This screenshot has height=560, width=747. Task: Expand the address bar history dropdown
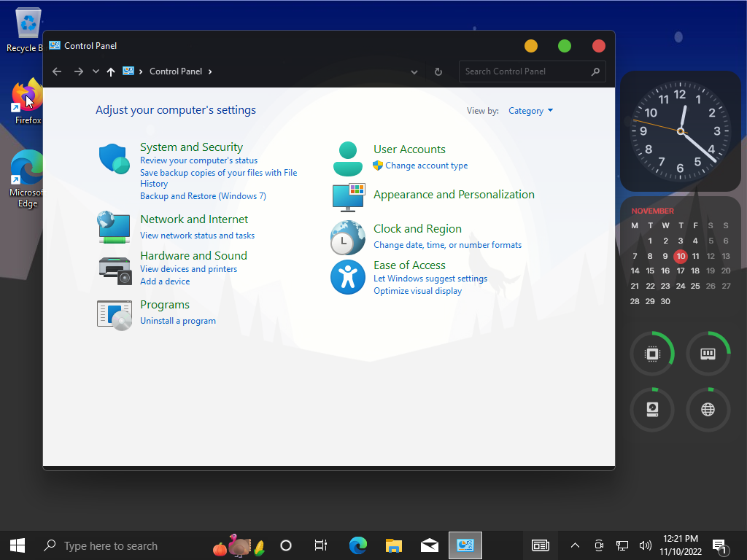click(x=414, y=71)
